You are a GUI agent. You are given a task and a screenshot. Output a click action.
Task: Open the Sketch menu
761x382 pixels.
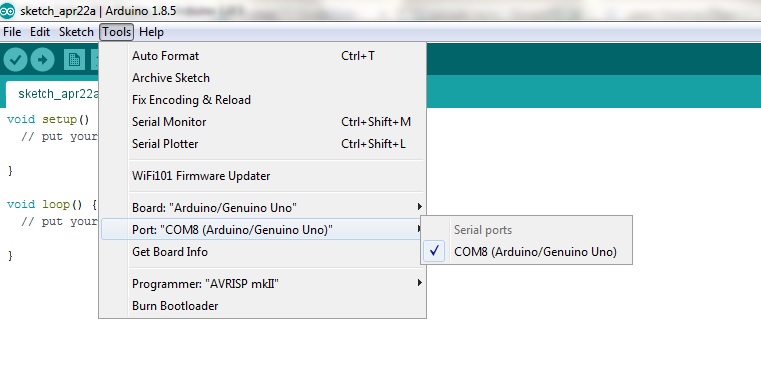[76, 32]
